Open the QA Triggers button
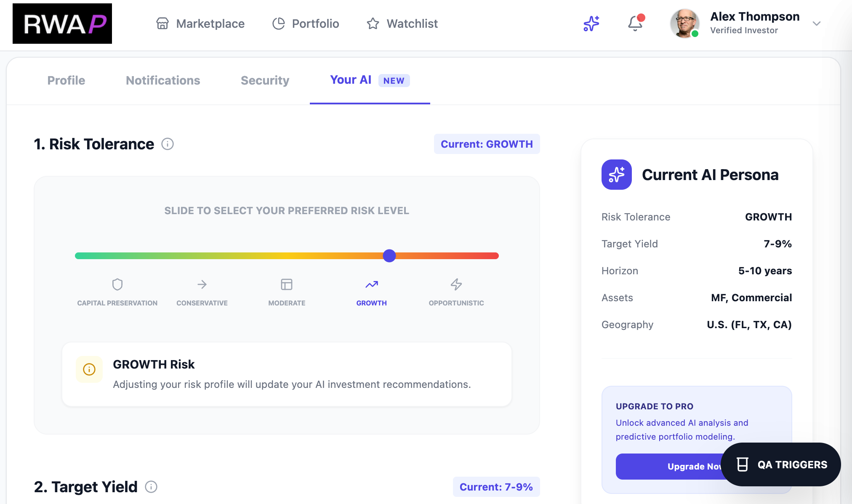 (781, 464)
